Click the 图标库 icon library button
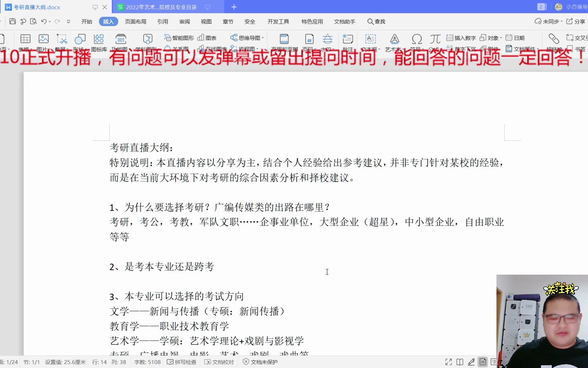Image resolution: width=588 pixels, height=368 pixels. point(99,42)
